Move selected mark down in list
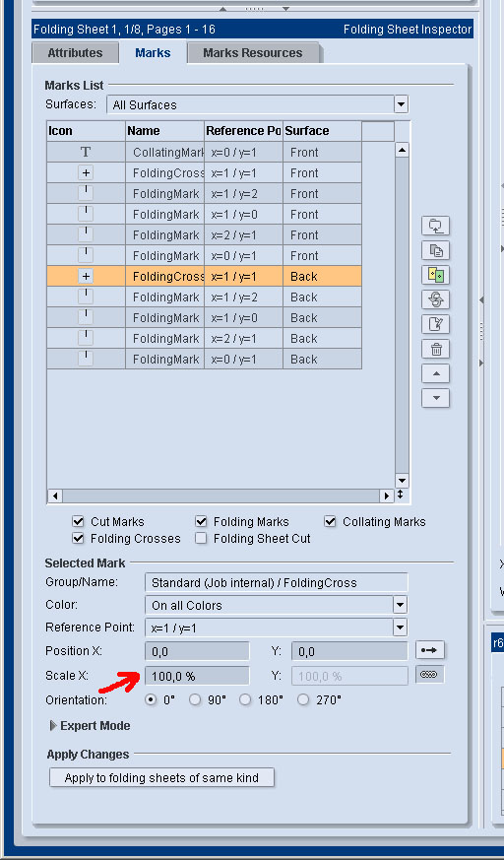This screenshot has width=504, height=860. coord(435,398)
